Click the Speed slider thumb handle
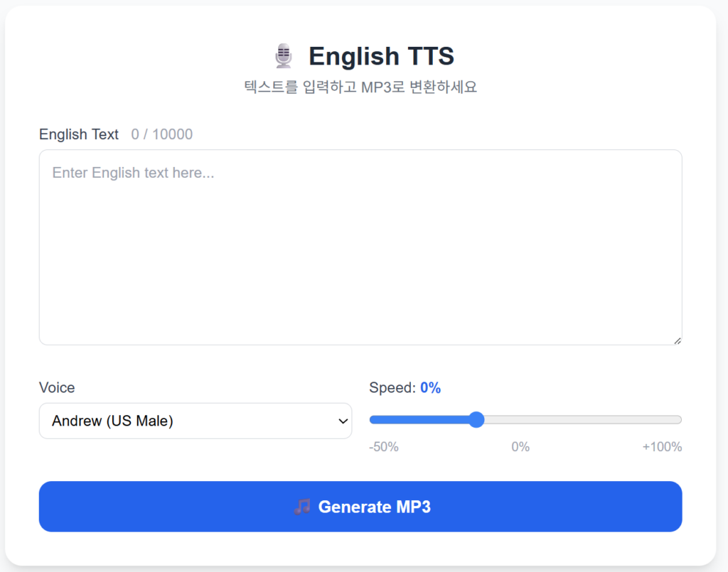Image resolution: width=728 pixels, height=572 pixels. click(476, 420)
